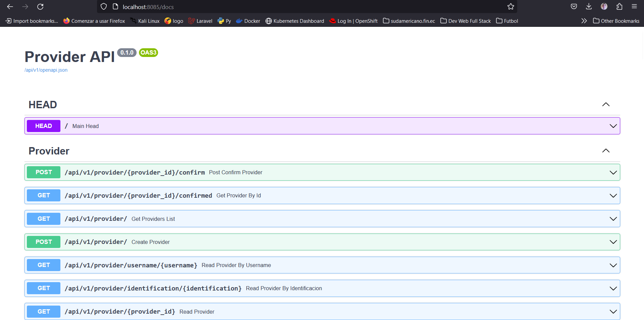This screenshot has width=644, height=320.
Task: Collapse the HEAD section
Action: [x=605, y=105]
